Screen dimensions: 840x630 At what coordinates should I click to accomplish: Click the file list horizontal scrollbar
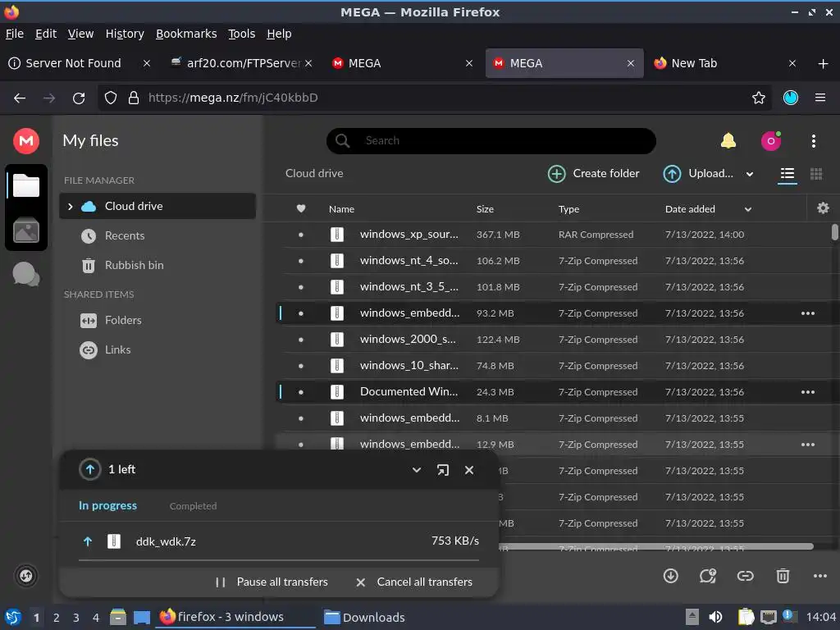(x=655, y=546)
